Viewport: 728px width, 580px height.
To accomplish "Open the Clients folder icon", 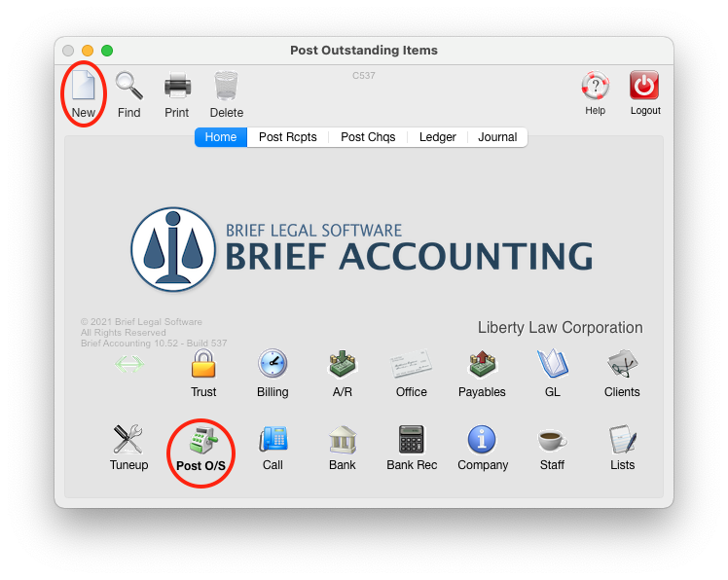I will tap(622, 364).
